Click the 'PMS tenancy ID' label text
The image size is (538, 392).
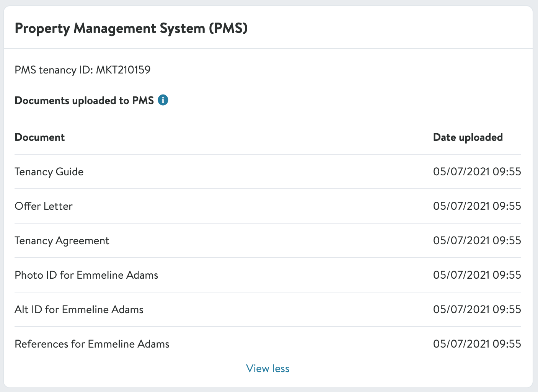(54, 70)
